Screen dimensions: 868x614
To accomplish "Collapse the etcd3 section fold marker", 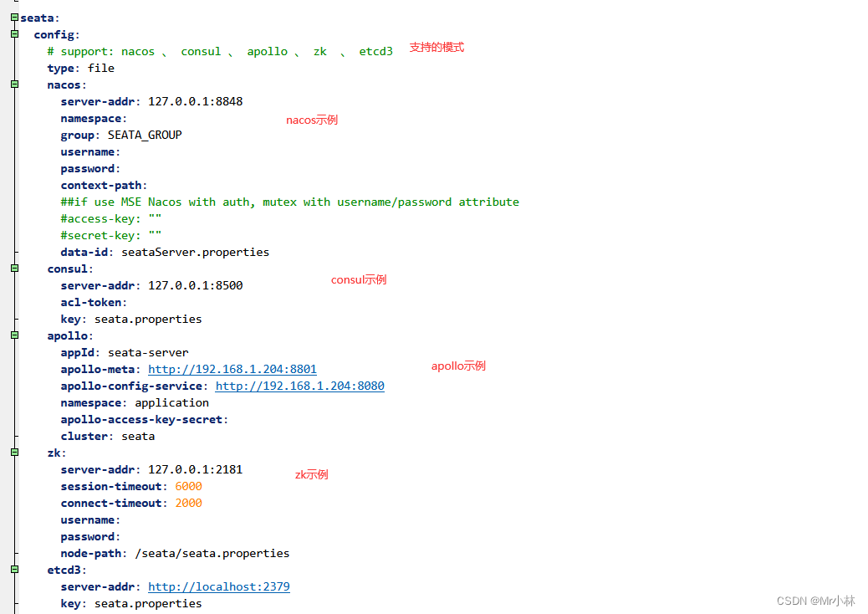I will [15, 569].
